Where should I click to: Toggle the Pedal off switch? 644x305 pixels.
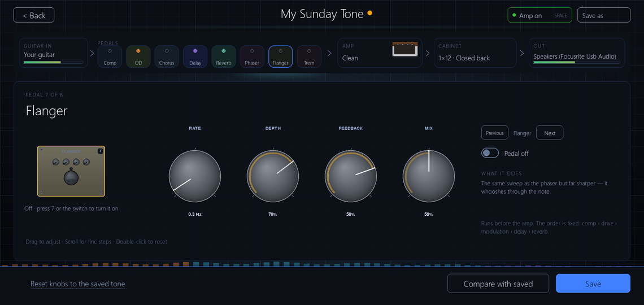[490, 153]
